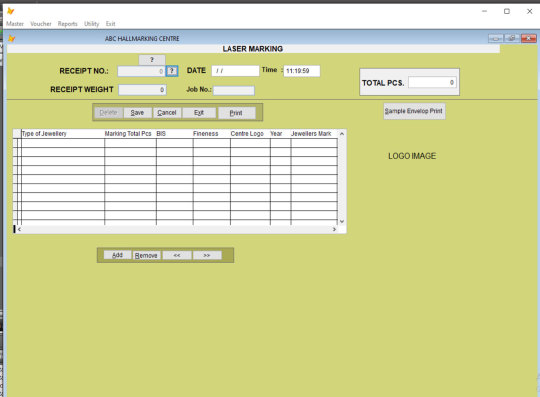Image resolution: width=540 pixels, height=397 pixels.
Task: Click the Receipt Weight field
Action: 142,90
